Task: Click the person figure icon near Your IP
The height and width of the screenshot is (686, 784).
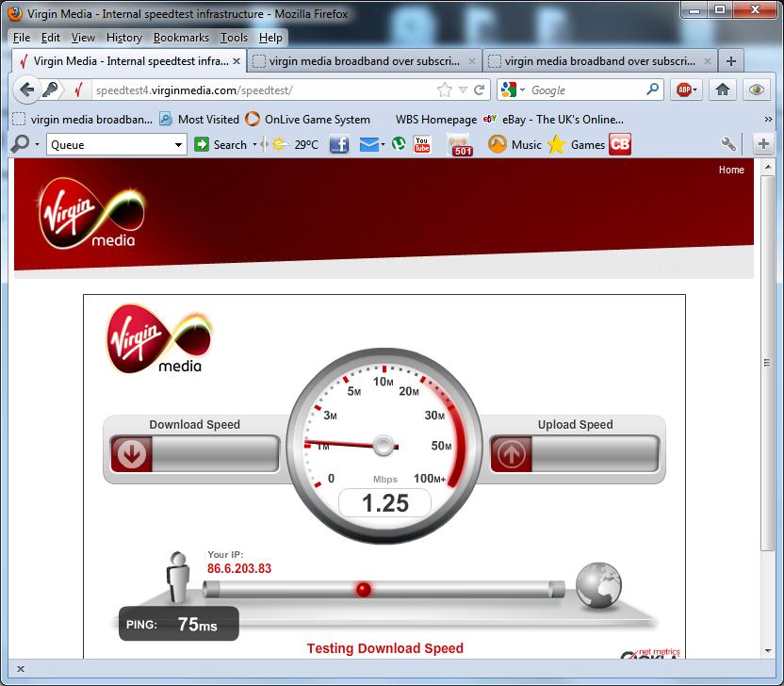Action: click(178, 577)
